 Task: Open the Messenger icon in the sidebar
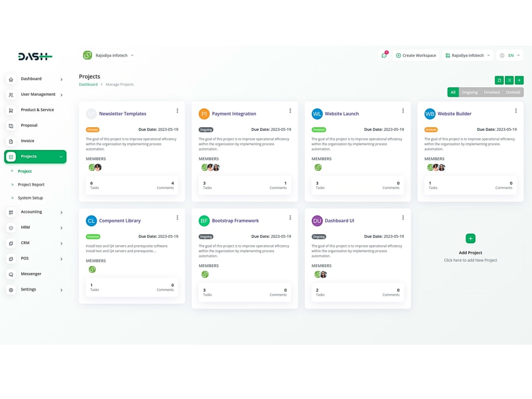(x=11, y=273)
